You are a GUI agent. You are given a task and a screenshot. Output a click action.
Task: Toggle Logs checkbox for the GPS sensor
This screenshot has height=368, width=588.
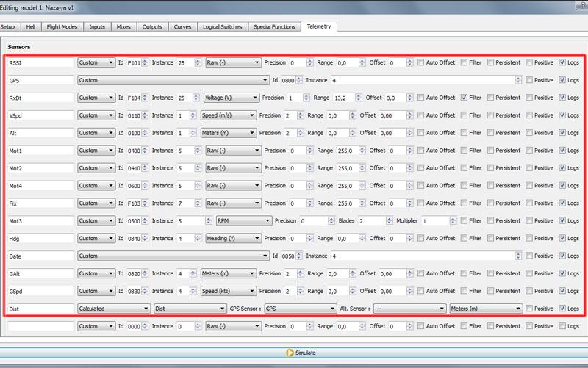click(x=563, y=80)
